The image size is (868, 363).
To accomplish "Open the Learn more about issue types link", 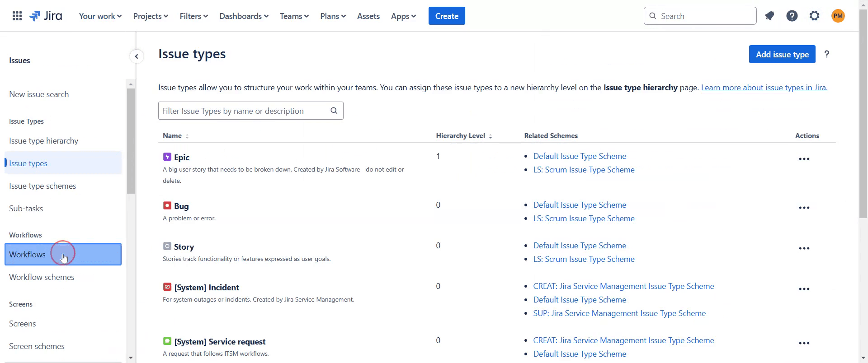I will click(764, 88).
